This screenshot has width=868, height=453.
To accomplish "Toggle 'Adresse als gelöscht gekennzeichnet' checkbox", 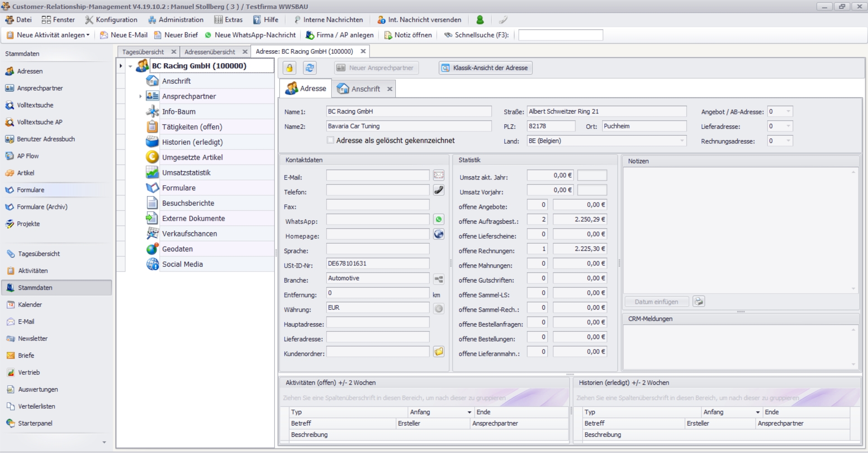I will pos(331,141).
